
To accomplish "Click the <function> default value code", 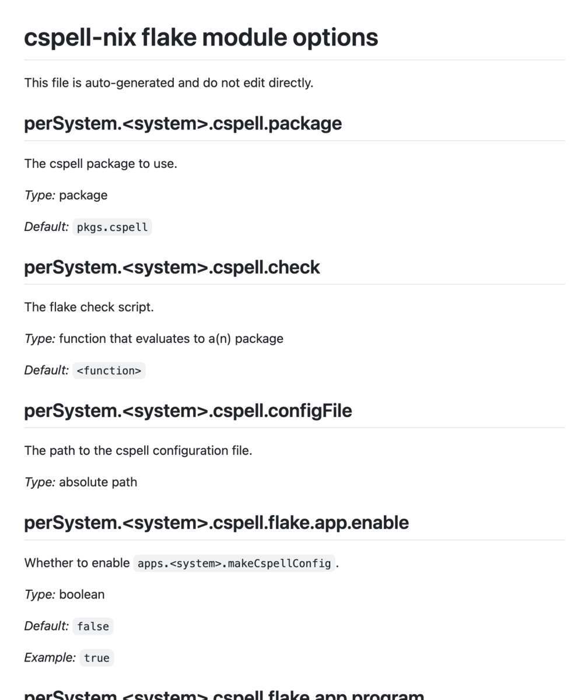I will click(109, 370).
